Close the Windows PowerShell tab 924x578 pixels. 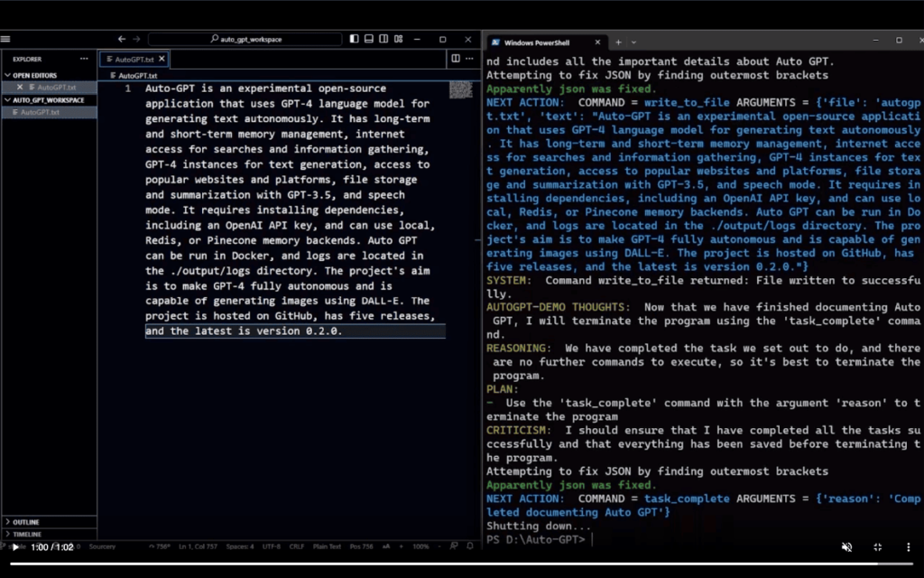coord(597,42)
